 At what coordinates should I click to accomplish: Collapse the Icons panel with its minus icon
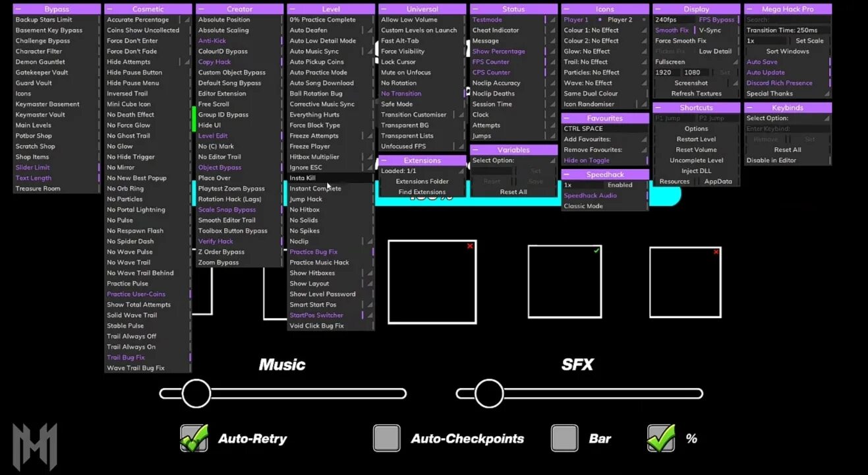click(x=566, y=9)
